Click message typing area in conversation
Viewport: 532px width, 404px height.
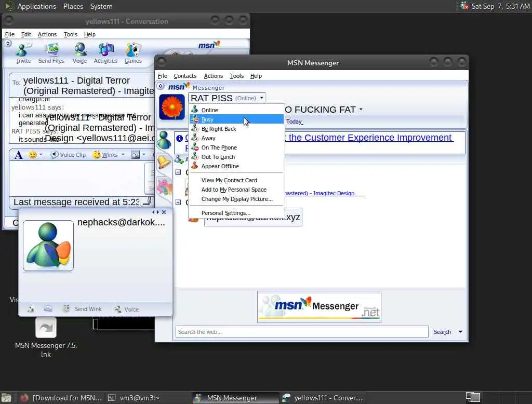coord(77,178)
